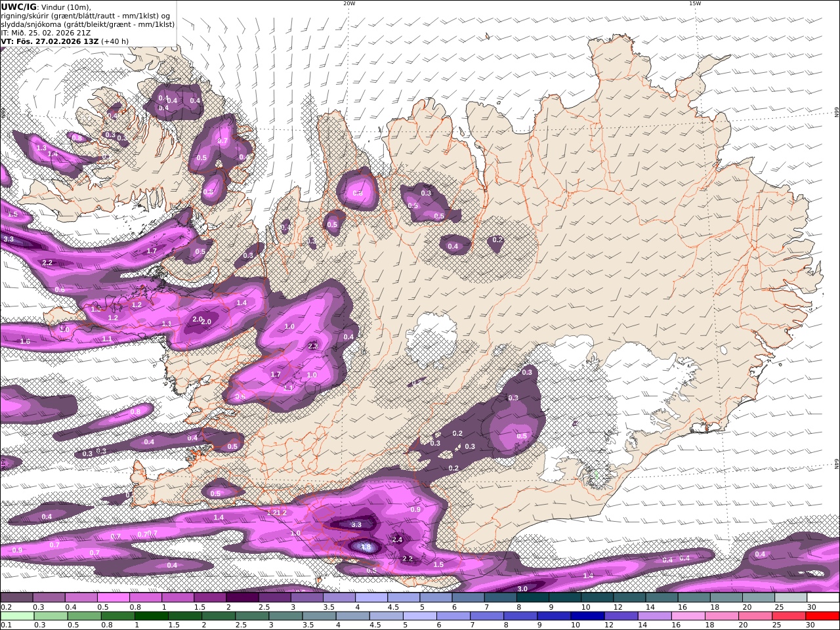This screenshot has height=630, width=840.
Task: Pick the bottom legend swatch labeled 1
Action: [151, 616]
